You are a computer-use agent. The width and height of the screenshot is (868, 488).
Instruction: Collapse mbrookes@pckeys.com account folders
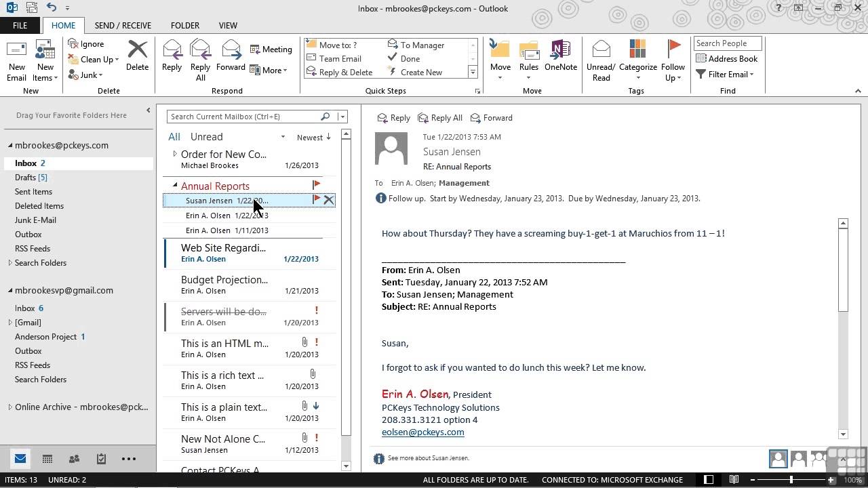(x=10, y=145)
